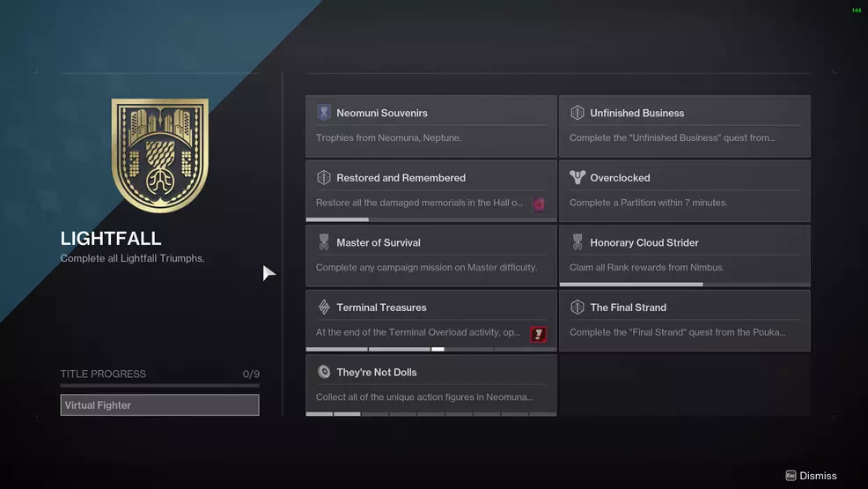
Task: Click the Title Progress bar
Action: (159, 385)
